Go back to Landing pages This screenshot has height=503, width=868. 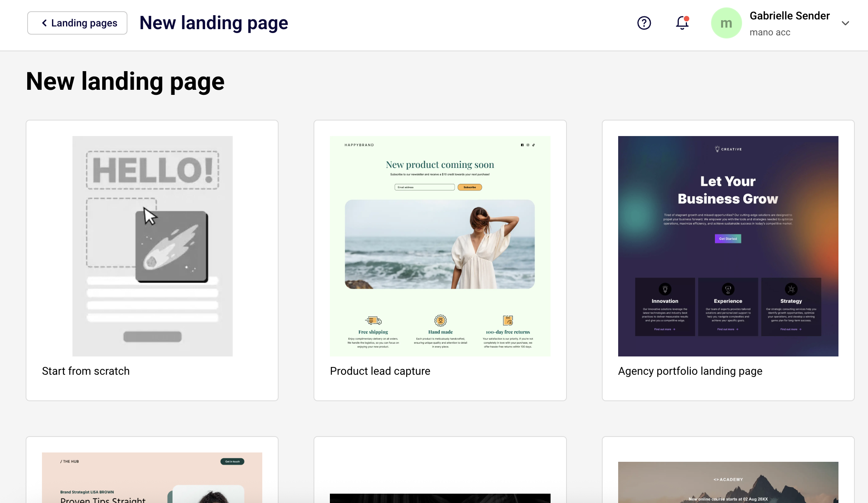pyautogui.click(x=77, y=23)
